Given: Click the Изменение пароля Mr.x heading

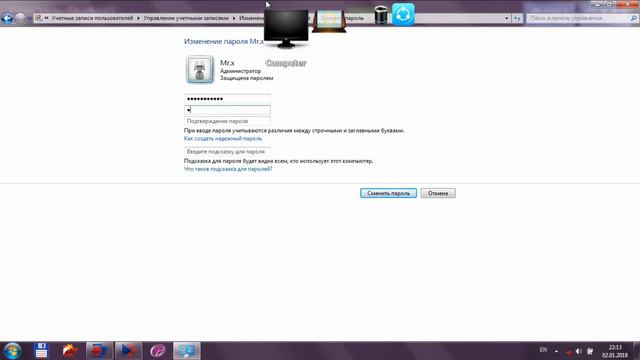Looking at the screenshot, I should pos(224,41).
